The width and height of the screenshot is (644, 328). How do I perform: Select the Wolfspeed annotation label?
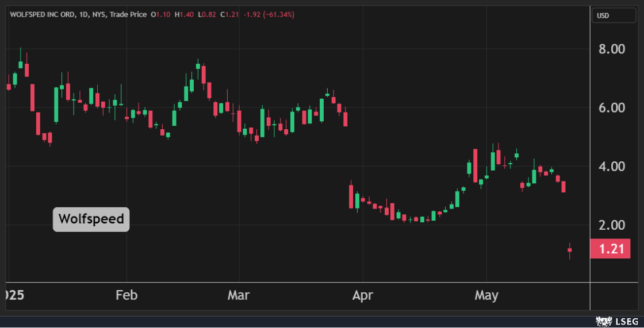tap(91, 219)
